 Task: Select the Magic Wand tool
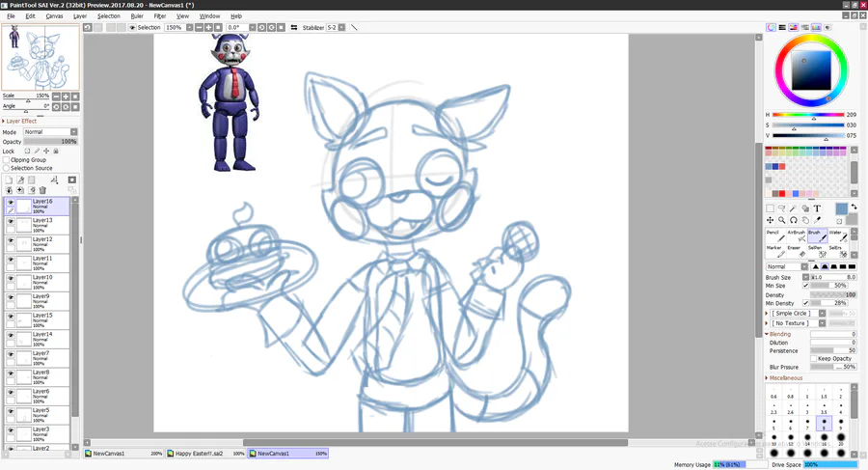(794, 209)
